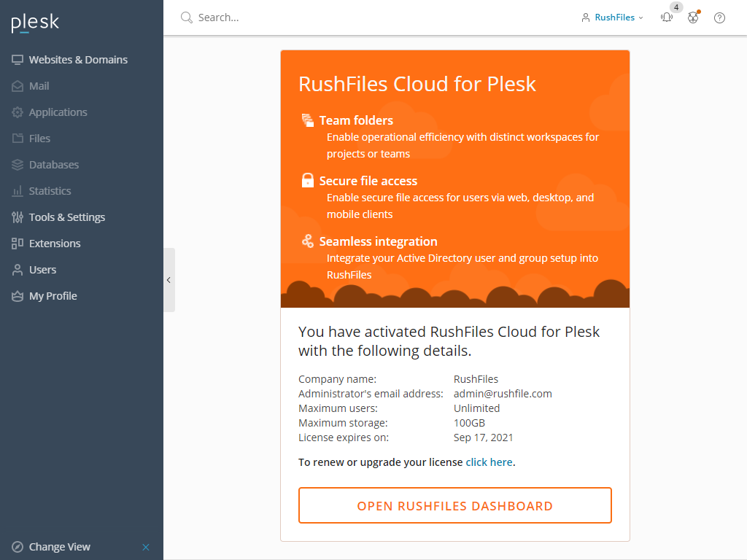Click the Team folders icon
Screen dimensions: 747x560
coord(308,120)
